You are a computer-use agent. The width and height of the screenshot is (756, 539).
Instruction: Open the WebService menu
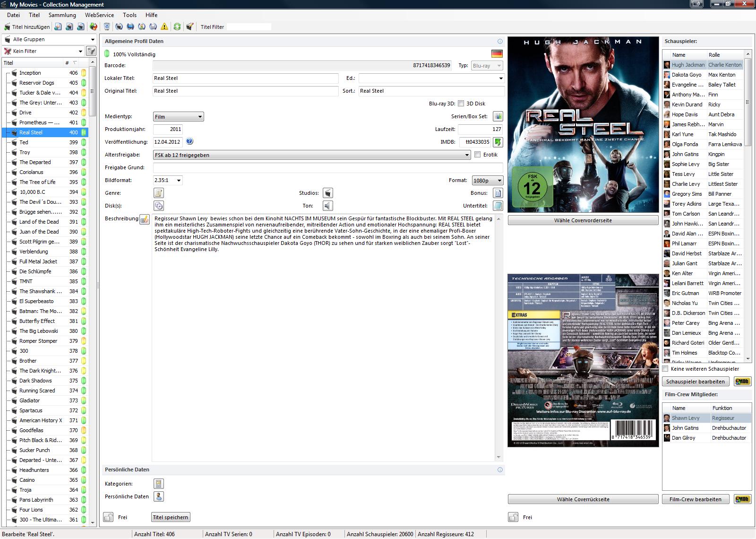coord(100,15)
